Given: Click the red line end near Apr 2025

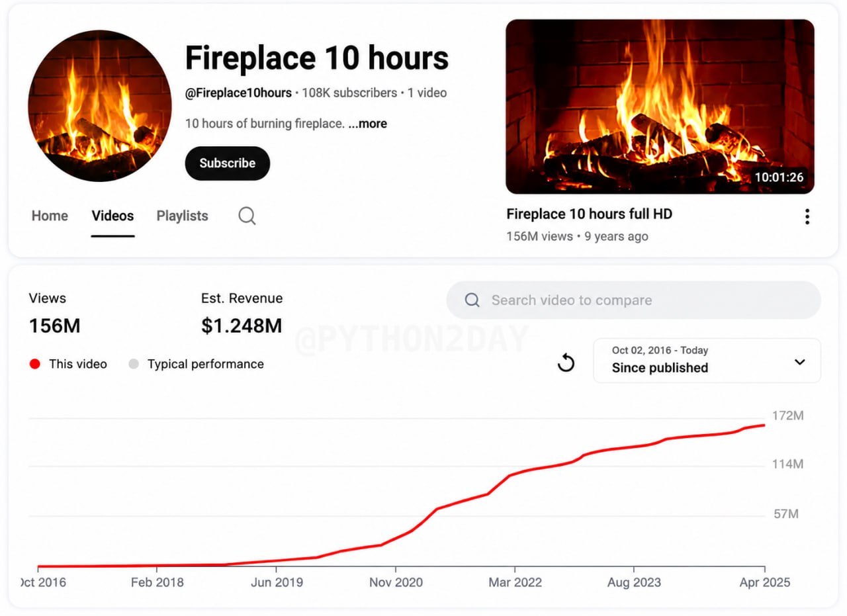Looking at the screenshot, I should (764, 425).
